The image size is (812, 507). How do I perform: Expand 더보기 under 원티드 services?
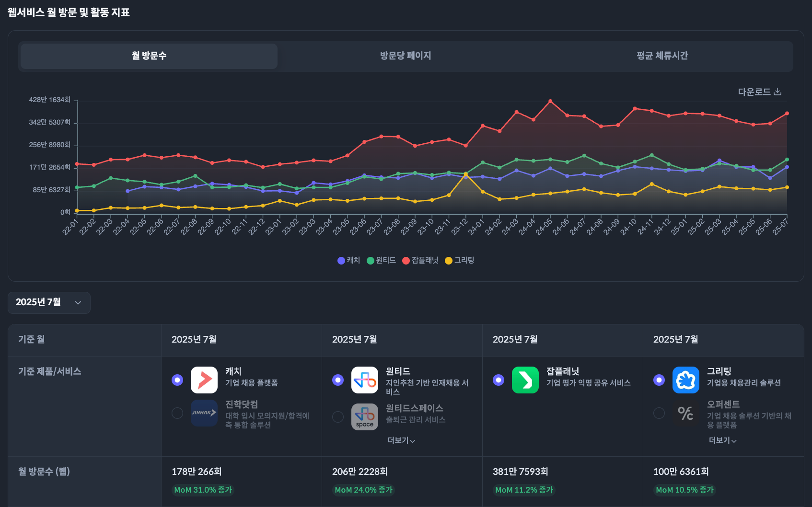[401, 440]
